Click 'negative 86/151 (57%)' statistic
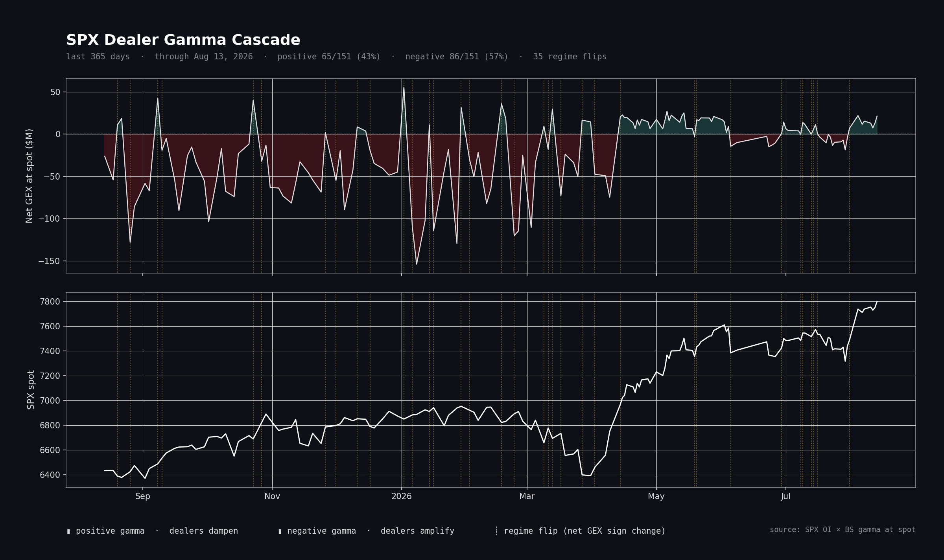Viewport: 944px width, 560px height. [x=457, y=57]
